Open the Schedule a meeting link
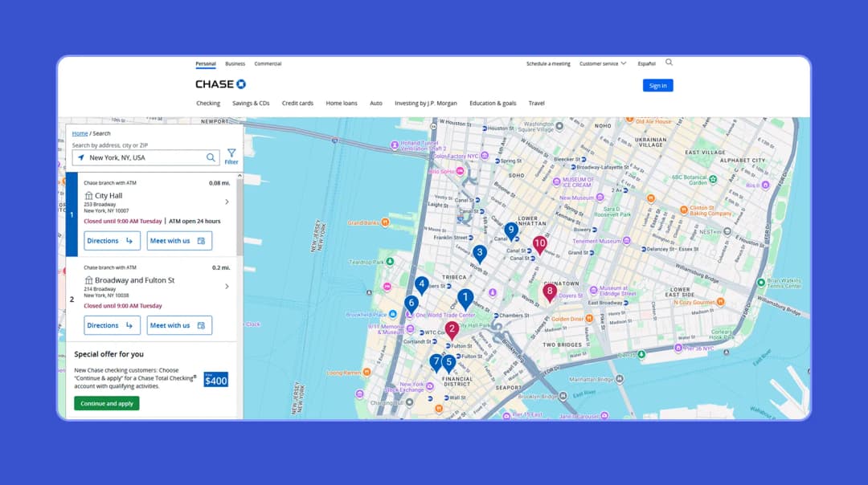 (548, 63)
